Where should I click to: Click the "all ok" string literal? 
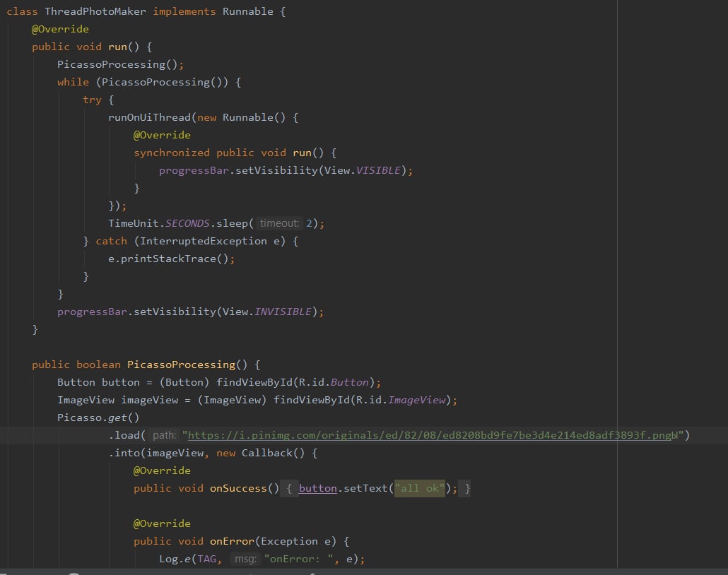(420, 488)
